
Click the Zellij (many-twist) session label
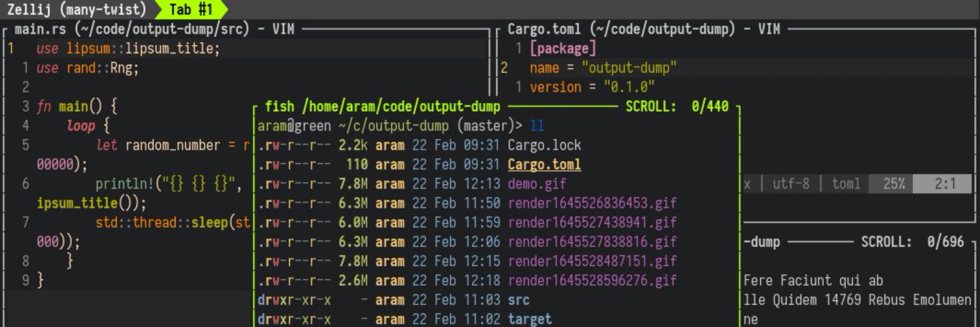(76, 9)
